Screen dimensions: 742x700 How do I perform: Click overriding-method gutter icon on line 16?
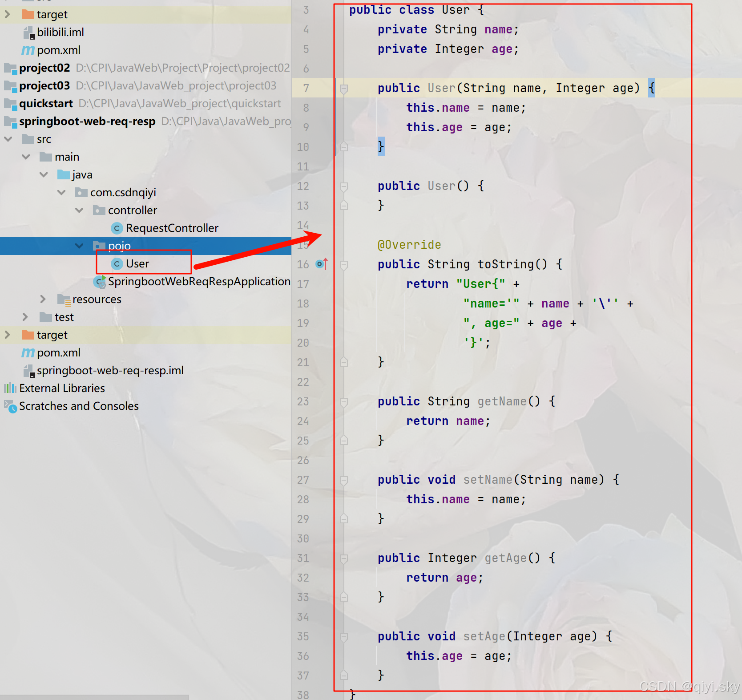(320, 264)
